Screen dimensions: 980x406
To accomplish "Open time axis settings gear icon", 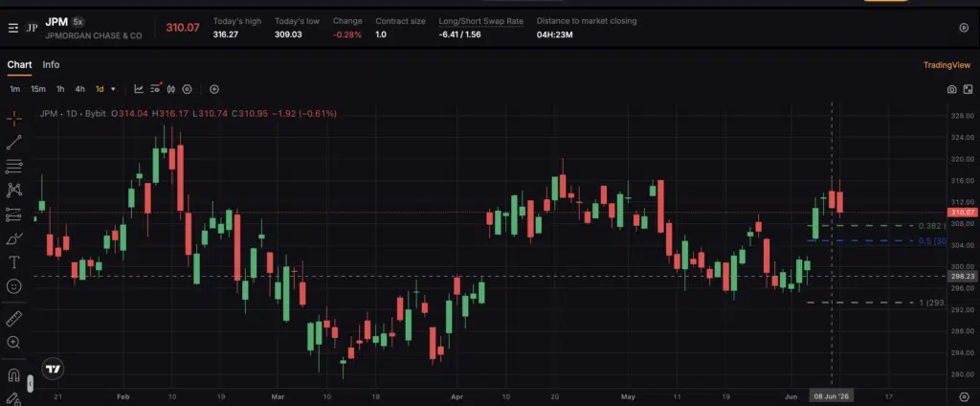I will [964, 396].
